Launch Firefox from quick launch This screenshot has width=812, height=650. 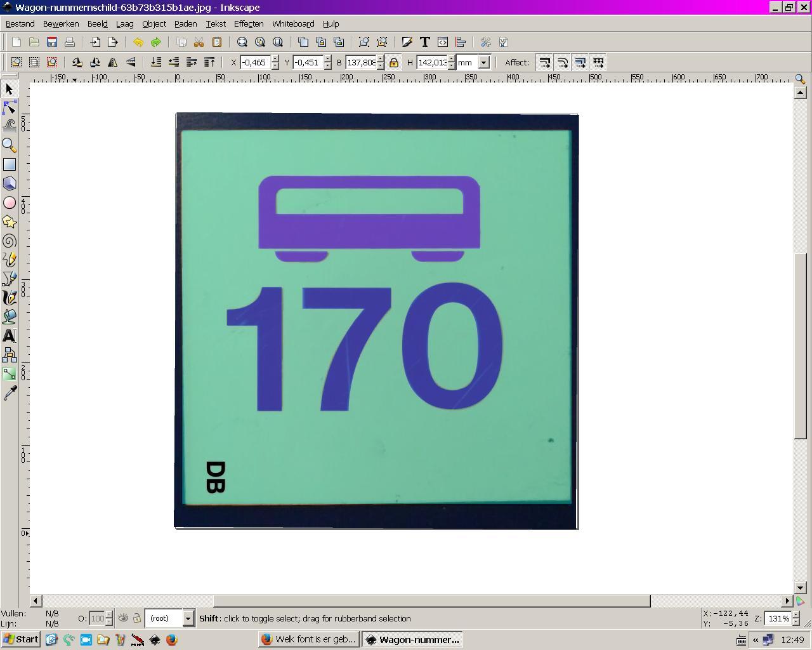click(x=171, y=640)
